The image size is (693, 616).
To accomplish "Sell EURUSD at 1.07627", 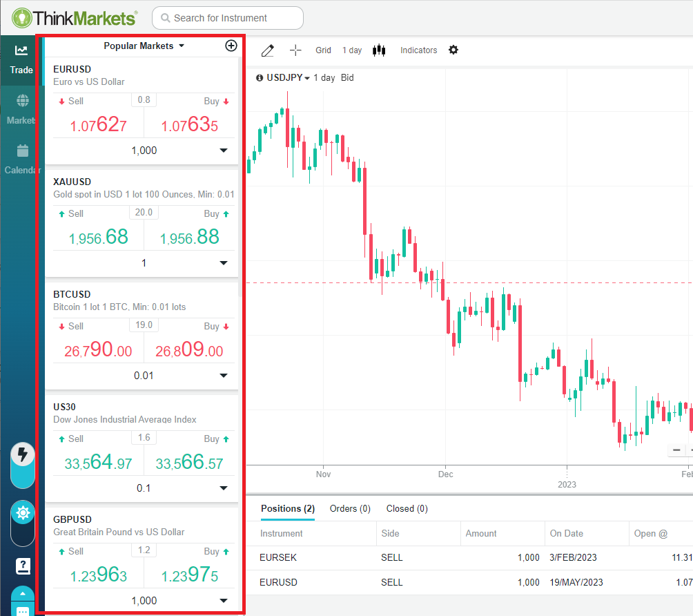I will [98, 124].
